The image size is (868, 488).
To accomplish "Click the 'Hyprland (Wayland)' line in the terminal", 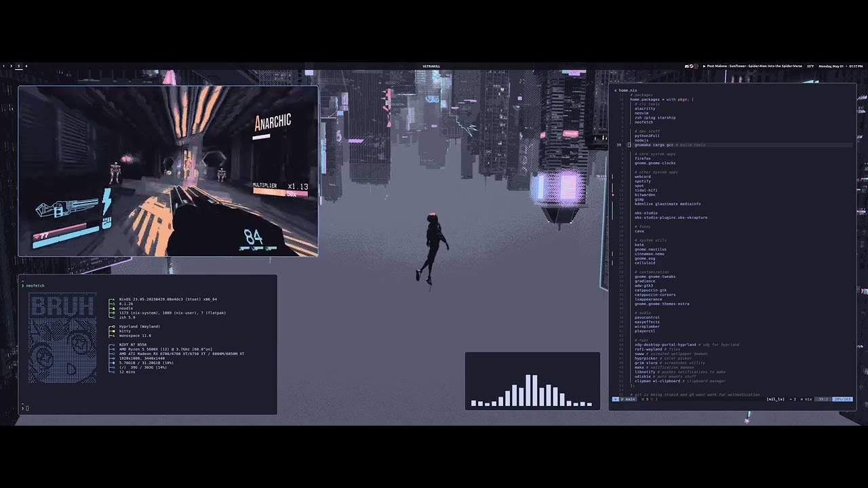I will click(139, 327).
